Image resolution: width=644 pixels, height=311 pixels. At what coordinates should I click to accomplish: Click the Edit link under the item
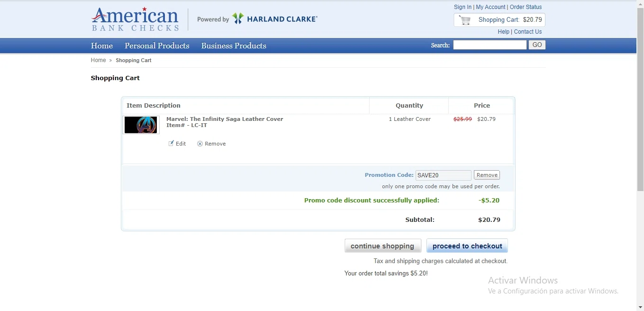click(181, 144)
